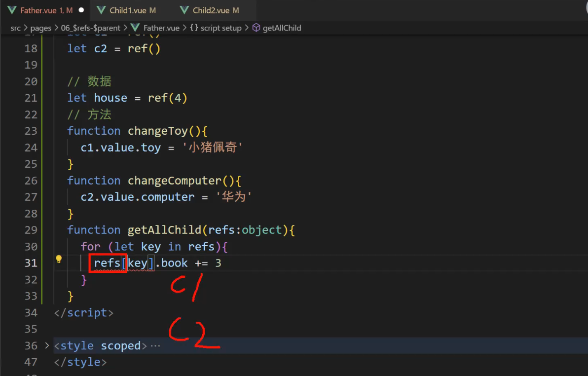The width and height of the screenshot is (588, 377).
Task: Click the '华为' string literal
Action: coord(233,197)
